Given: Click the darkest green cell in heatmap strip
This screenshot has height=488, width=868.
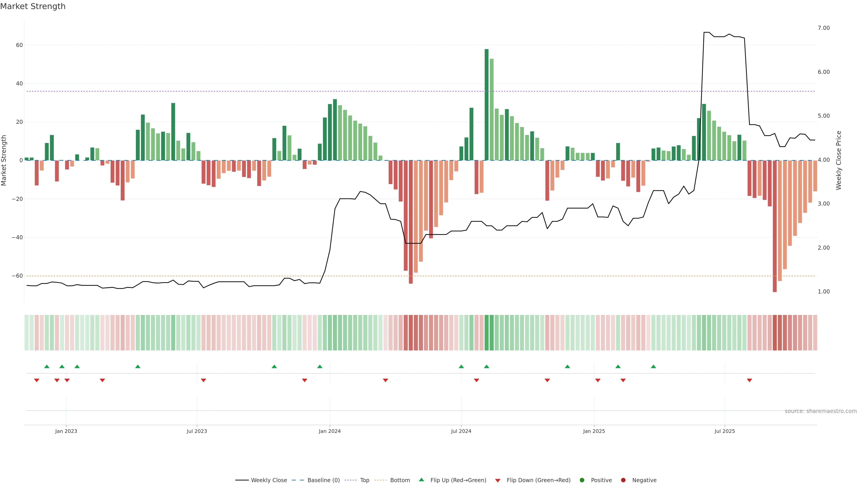Looking at the screenshot, I should tap(487, 332).
